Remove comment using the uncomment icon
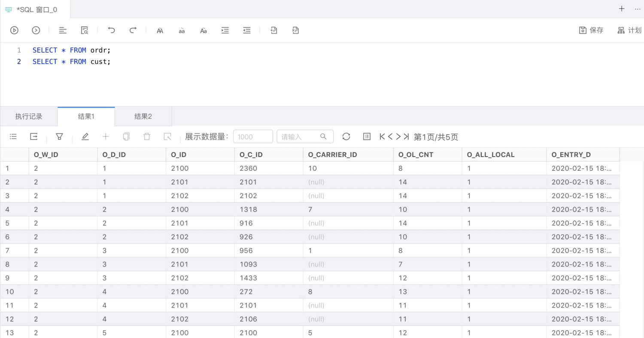 (x=295, y=30)
